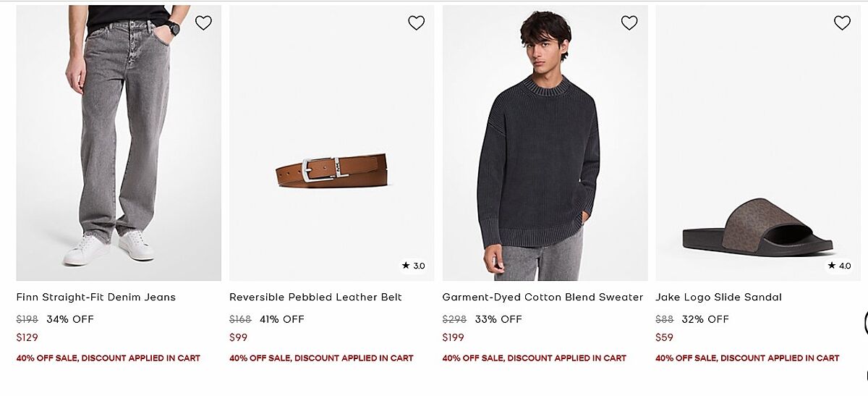
Task: Click the $59 sandal sale price
Action: click(665, 337)
